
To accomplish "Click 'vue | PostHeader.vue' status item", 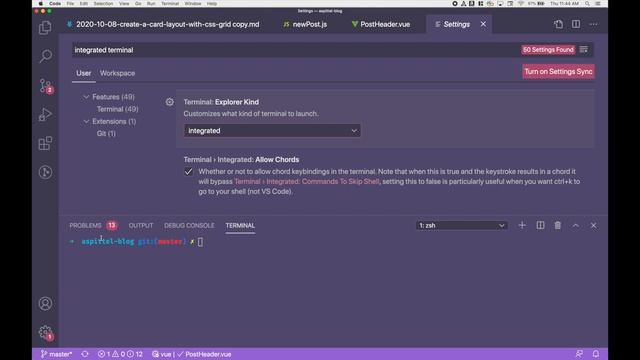I will [191, 354].
